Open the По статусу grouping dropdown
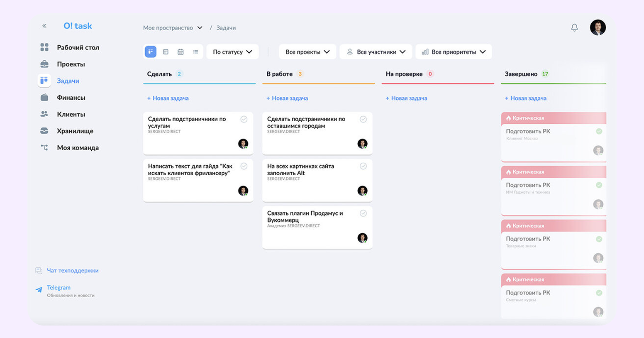The width and height of the screenshot is (644, 338). coord(232,51)
